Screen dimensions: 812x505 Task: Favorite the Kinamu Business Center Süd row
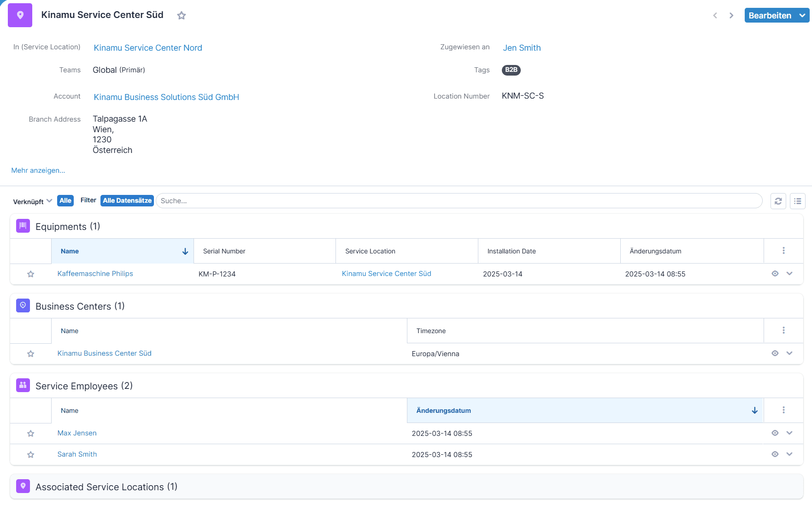(31, 354)
